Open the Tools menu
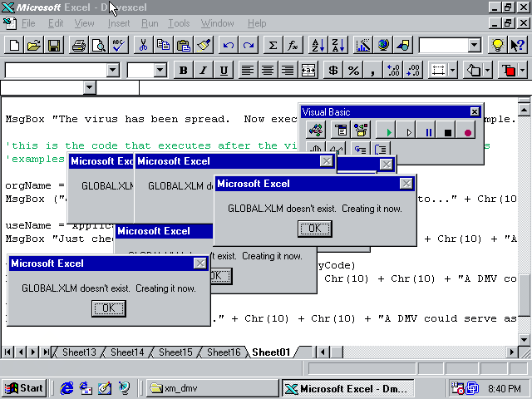Image resolution: width=532 pixels, height=399 pixels. (x=179, y=23)
